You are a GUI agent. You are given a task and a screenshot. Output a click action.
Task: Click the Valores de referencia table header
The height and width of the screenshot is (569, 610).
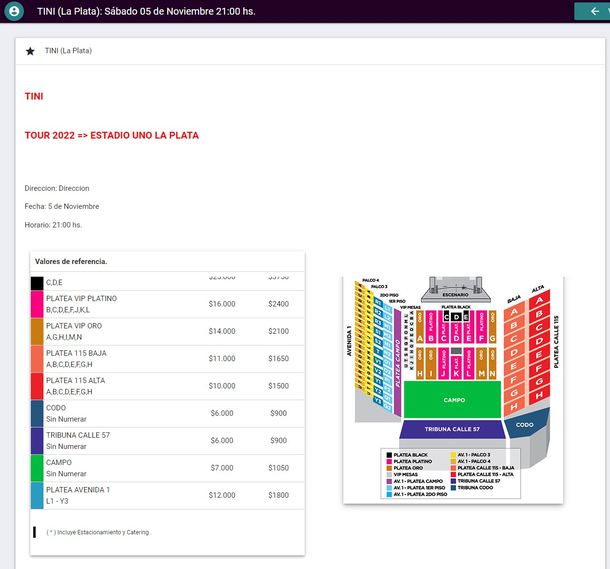(x=71, y=262)
